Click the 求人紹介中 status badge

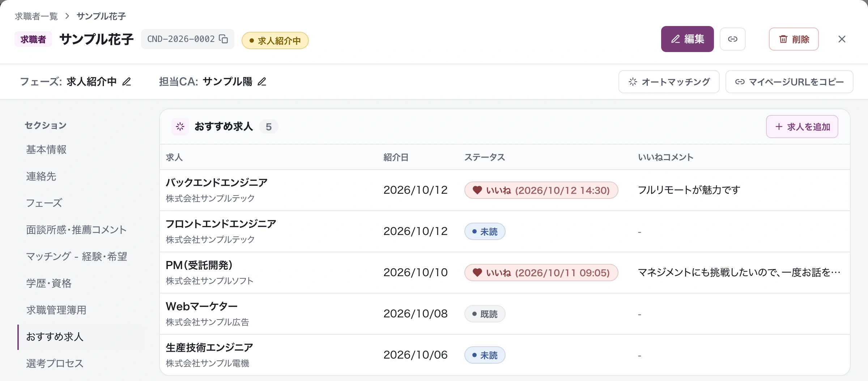[x=275, y=40]
